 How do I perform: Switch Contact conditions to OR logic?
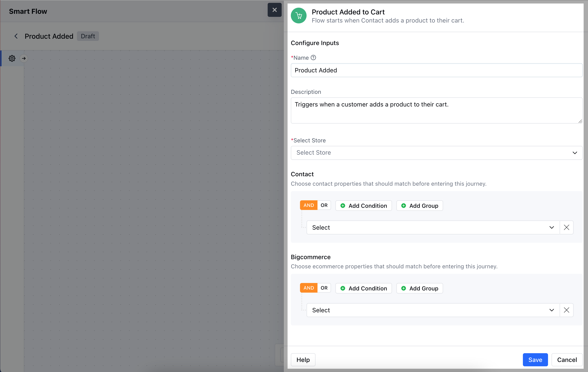[324, 205]
